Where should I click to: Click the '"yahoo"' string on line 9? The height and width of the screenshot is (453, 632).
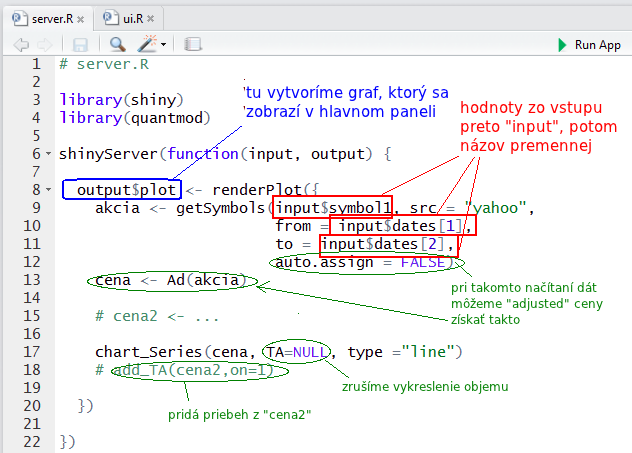pyautogui.click(x=495, y=208)
